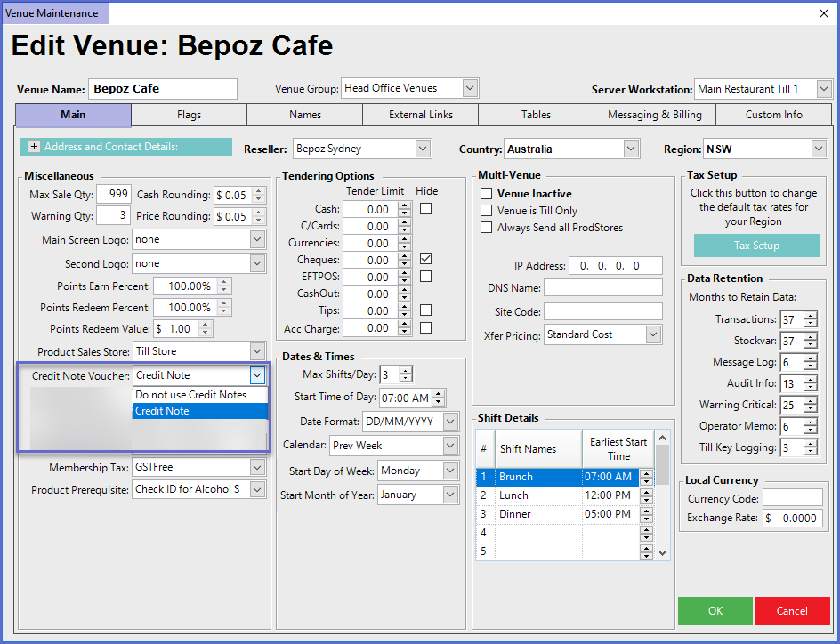
Task: Click the Tax Setup button
Action: [x=755, y=246]
